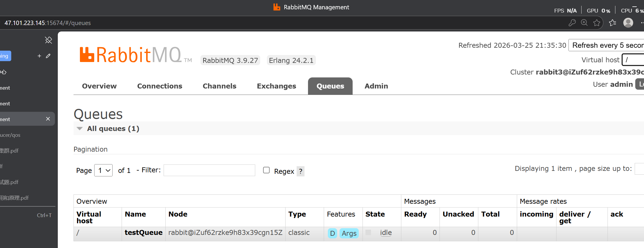Screen dimensions: 644x248
Task: Click the zoom magnifier icon in address bar
Action: (584, 23)
